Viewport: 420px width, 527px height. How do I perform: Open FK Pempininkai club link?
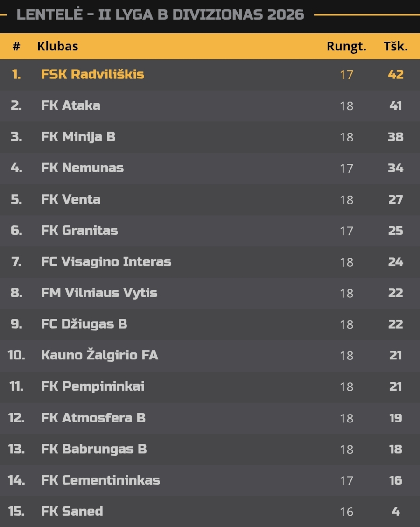[x=93, y=386]
